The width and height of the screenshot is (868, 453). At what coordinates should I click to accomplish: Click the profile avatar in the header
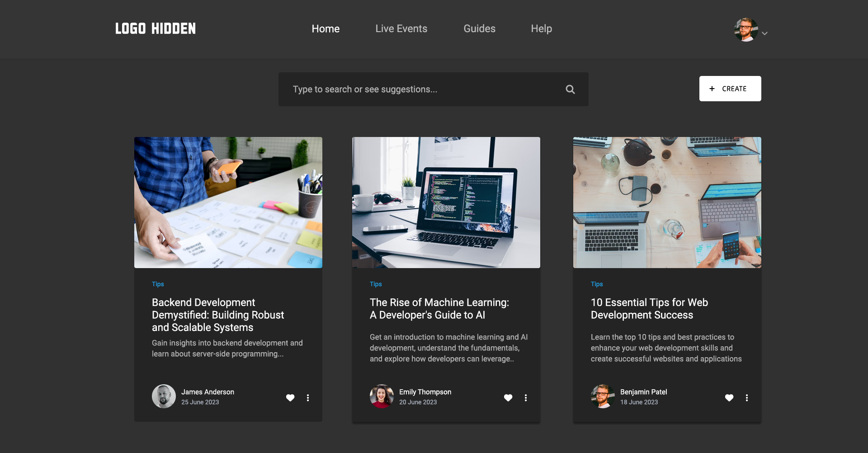[746, 30]
